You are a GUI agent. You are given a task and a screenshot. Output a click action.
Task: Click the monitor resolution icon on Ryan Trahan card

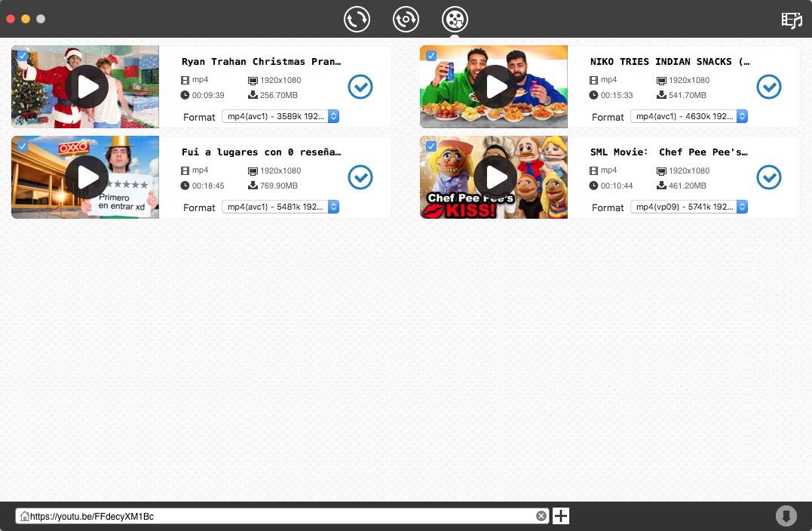tap(253, 81)
